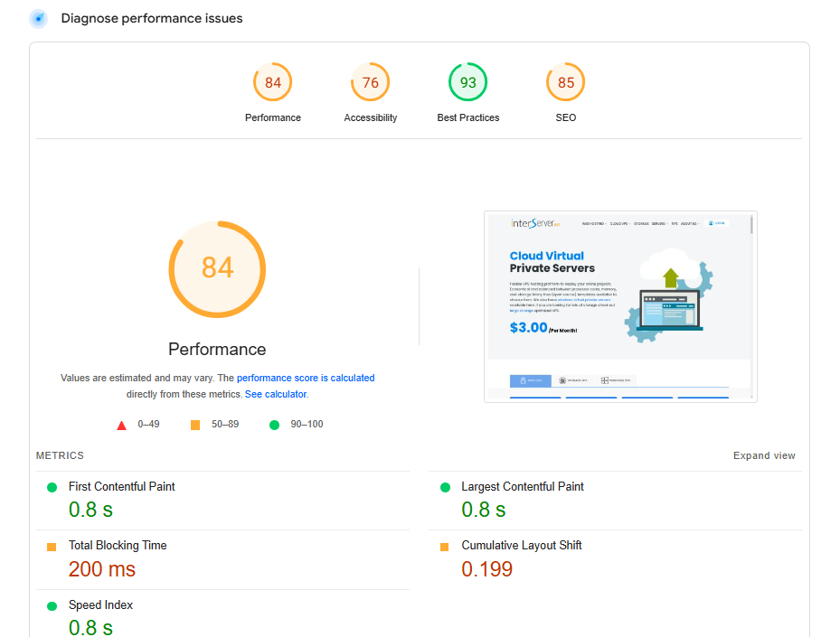This screenshot has height=637, width=840.
Task: Click the 0.8 s Speed Index value
Action: tap(90, 627)
